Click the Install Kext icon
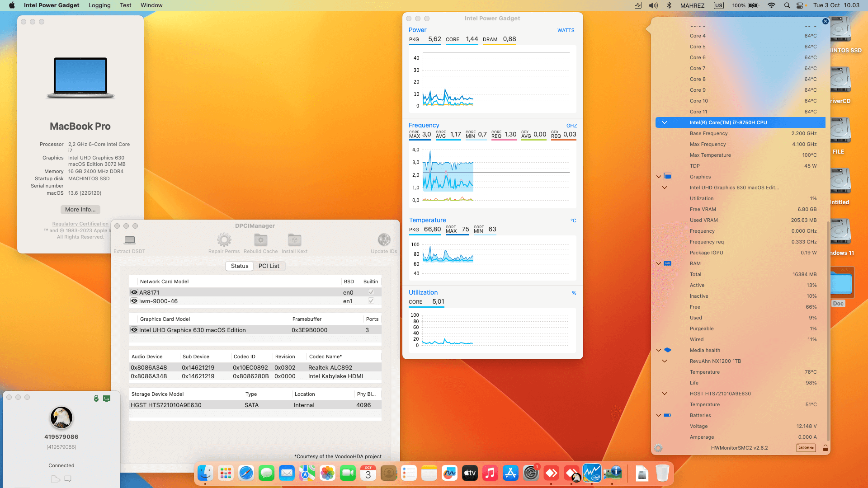The width and height of the screenshot is (868, 488). pos(294,240)
